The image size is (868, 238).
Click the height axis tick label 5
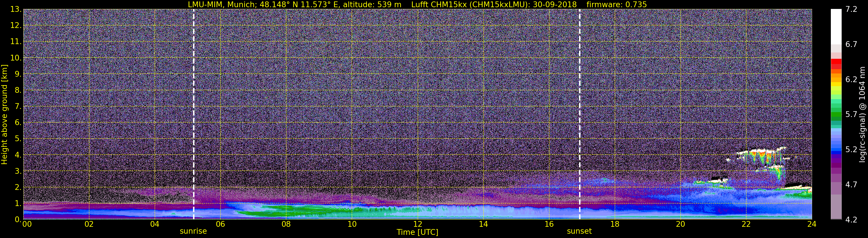18,139
